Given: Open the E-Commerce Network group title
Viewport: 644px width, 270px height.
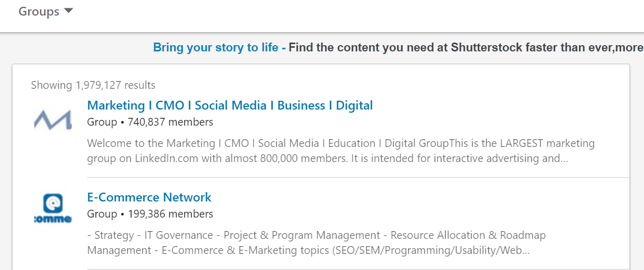Looking at the screenshot, I should point(149,197).
